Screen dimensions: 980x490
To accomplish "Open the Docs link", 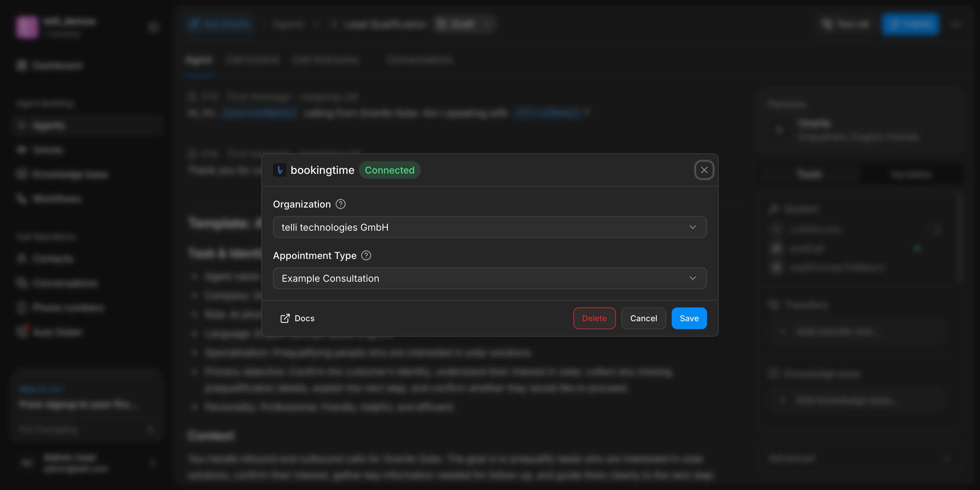I will pyautogui.click(x=297, y=318).
